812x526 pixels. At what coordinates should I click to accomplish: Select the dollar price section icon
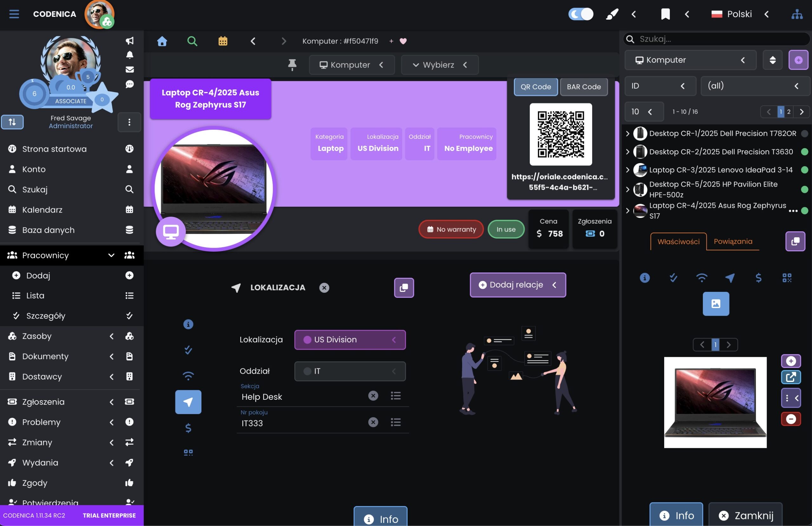(x=188, y=428)
